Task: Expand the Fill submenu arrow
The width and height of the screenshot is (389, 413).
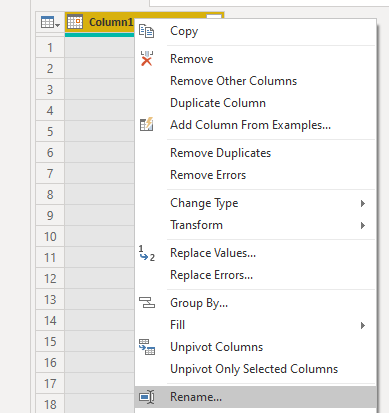Action: click(x=363, y=325)
